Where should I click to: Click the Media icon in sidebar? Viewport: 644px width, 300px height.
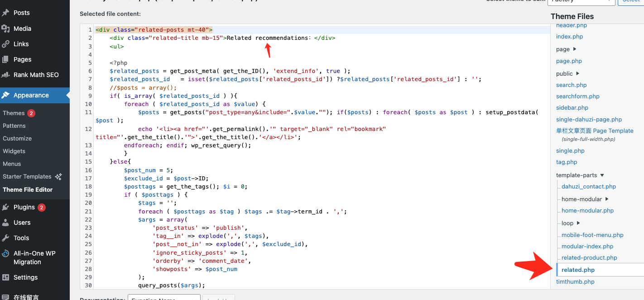coord(6,29)
